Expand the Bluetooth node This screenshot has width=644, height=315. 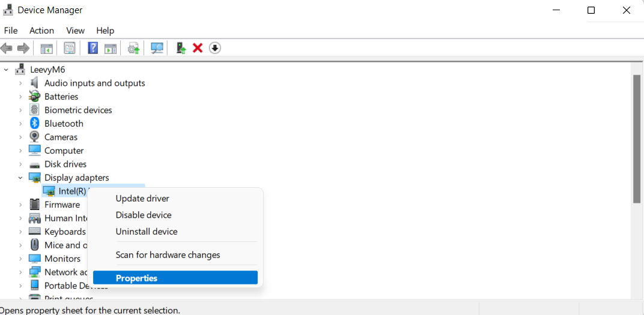click(20, 124)
